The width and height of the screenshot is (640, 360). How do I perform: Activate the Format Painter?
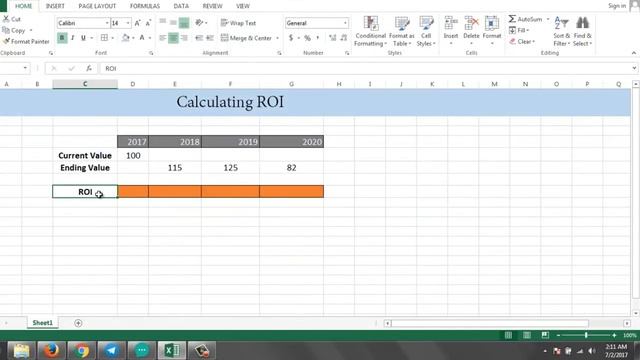[x=26, y=41]
